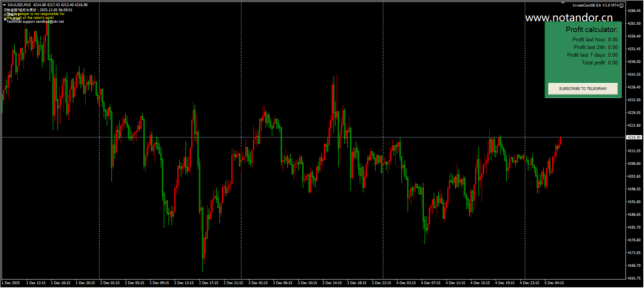Click the 2 Dec 17:15 time axis label
Screen dimensions: 644x288
[209, 283]
